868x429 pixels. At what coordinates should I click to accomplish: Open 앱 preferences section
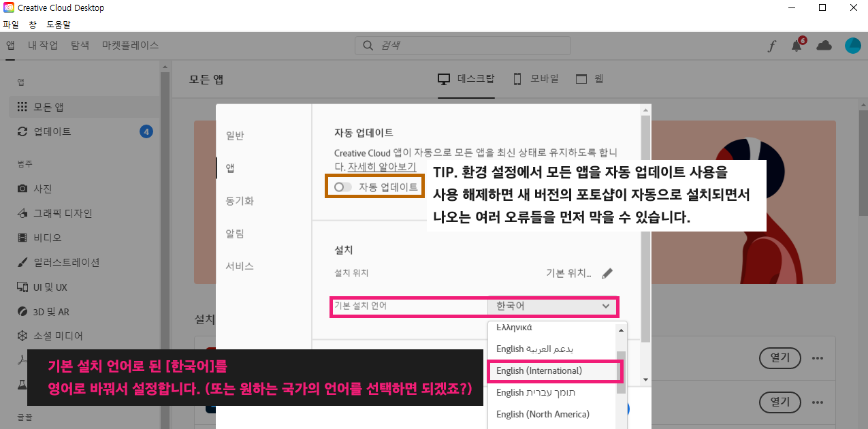[x=230, y=168]
